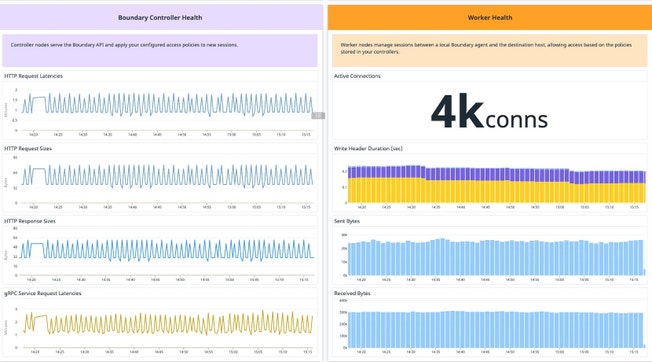Click the controller nodes description note

tap(160, 50)
